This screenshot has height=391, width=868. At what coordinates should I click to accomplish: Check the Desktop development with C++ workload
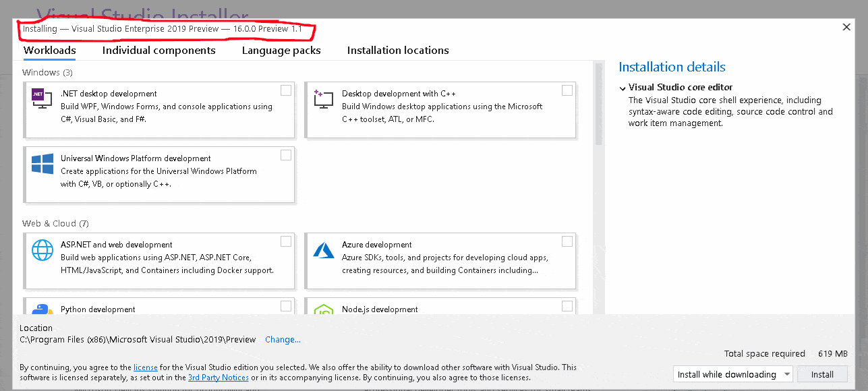[567, 90]
